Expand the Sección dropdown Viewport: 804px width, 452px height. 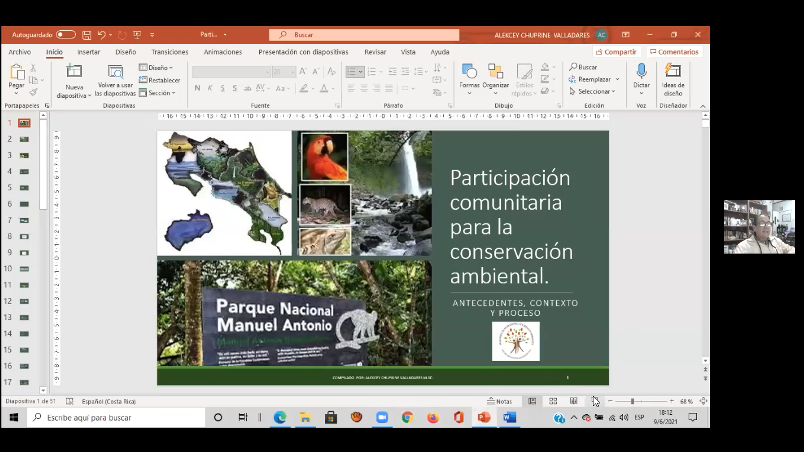tap(158, 93)
